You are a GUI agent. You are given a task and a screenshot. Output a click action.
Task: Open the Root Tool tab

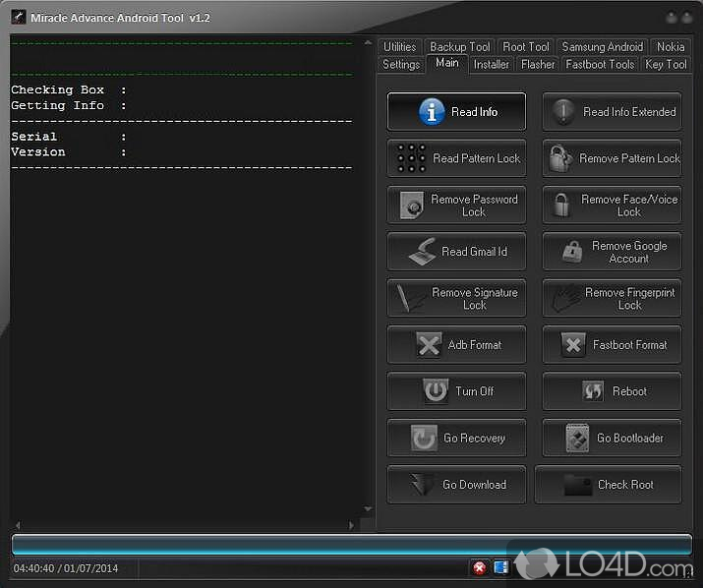coord(525,46)
